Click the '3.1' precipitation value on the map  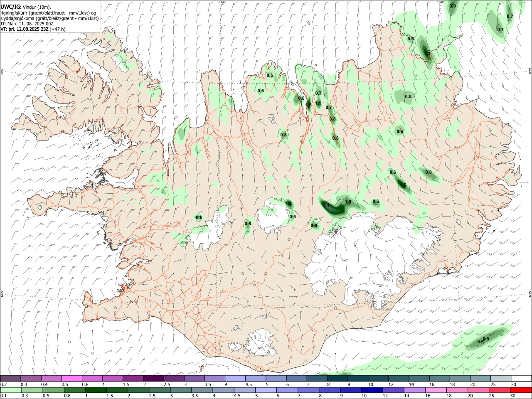(326, 205)
